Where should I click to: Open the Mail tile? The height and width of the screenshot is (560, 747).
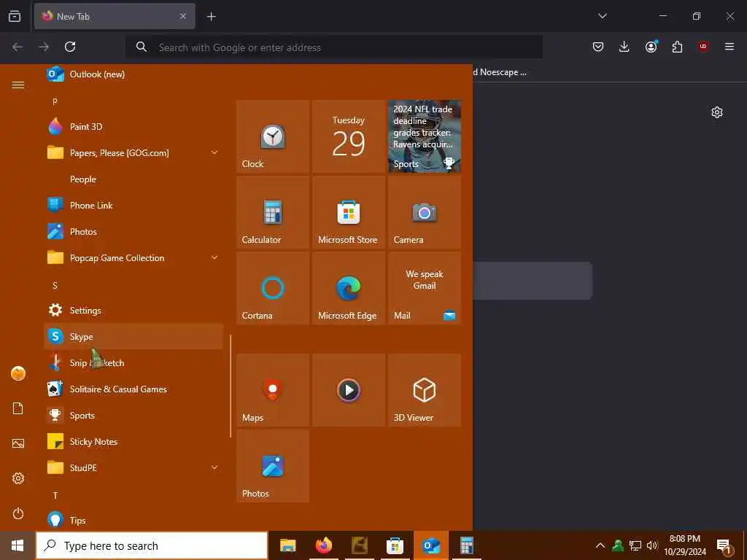point(425,288)
